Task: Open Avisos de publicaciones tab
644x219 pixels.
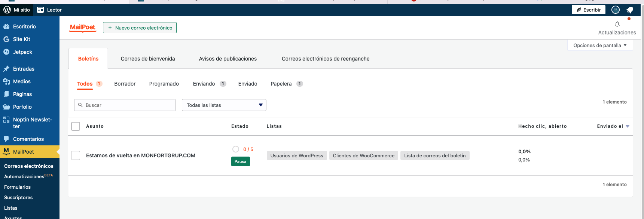Action: (x=228, y=59)
